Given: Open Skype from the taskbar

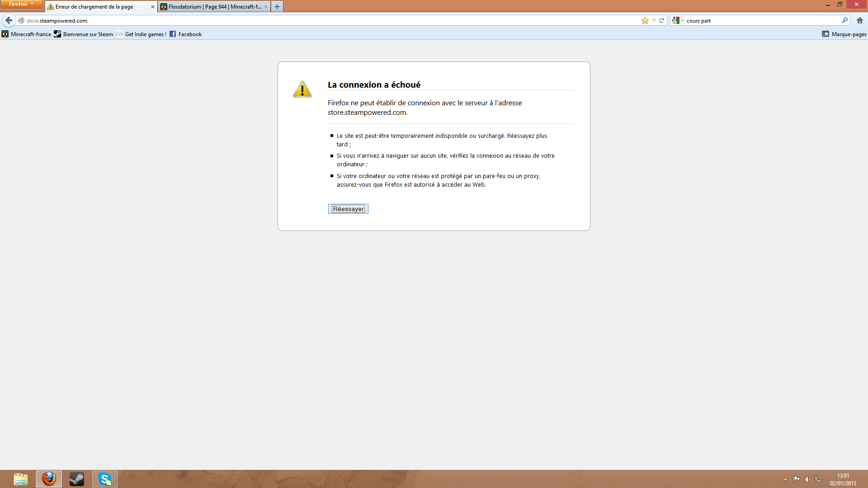Looking at the screenshot, I should (105, 479).
